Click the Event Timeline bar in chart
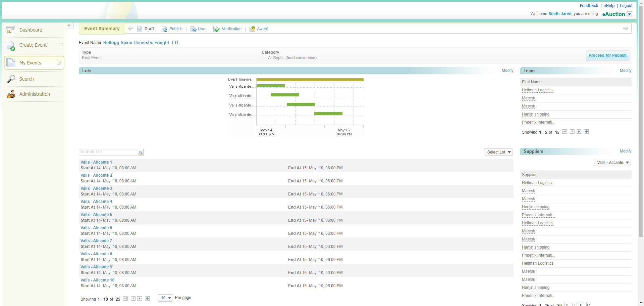The image size is (644, 306). pos(310,80)
